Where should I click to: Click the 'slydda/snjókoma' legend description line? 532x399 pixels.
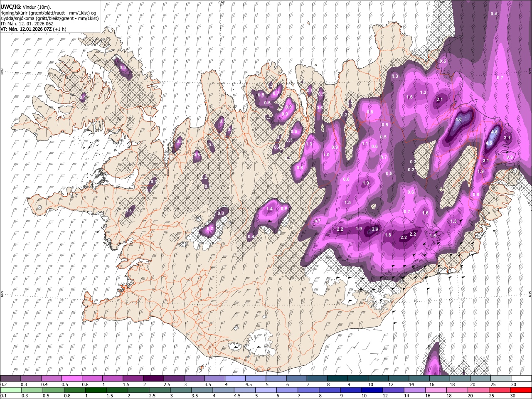pos(49,18)
